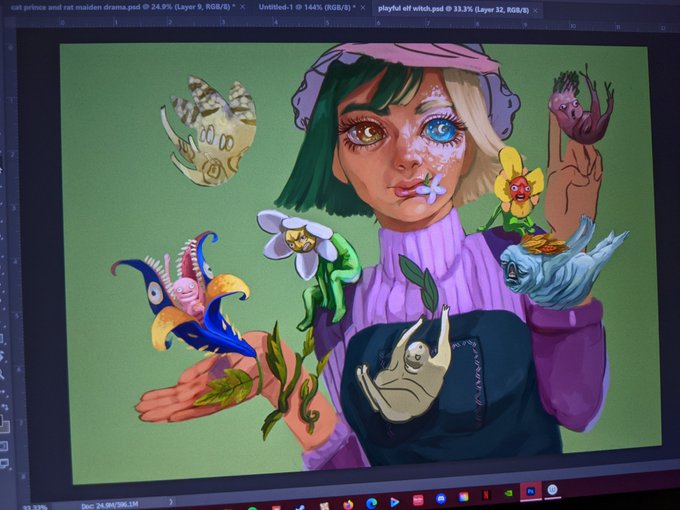Select the Zoom tool in the toolbar
The height and width of the screenshot is (510, 680).
[2, 374]
